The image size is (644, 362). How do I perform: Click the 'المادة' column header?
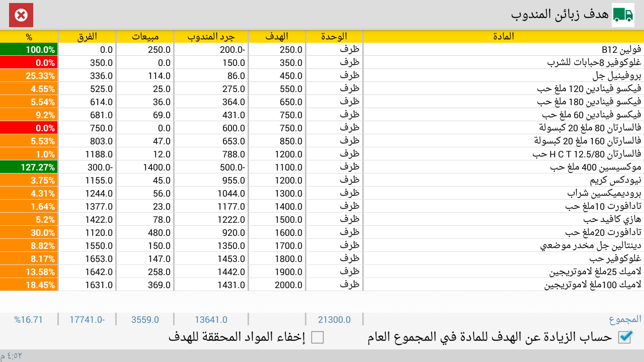click(503, 36)
